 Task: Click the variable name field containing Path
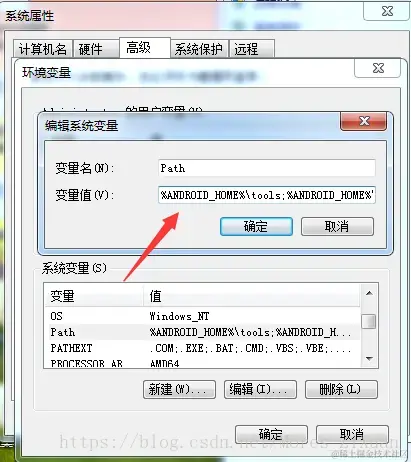tap(267, 168)
